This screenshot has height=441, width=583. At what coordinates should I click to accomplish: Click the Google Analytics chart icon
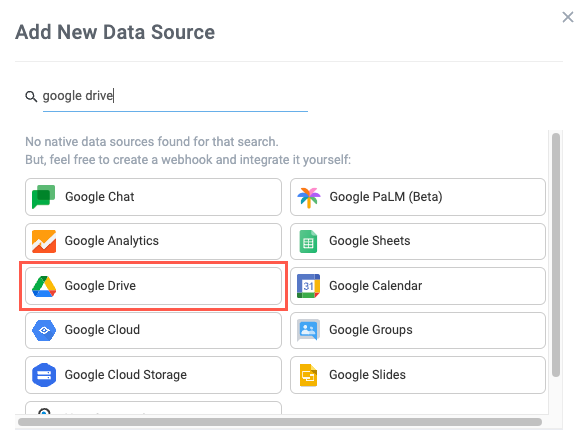[x=44, y=241]
